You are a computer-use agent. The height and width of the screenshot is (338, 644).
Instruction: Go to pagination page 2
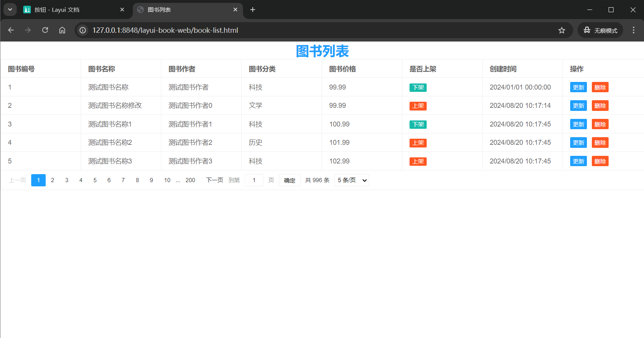(x=53, y=180)
